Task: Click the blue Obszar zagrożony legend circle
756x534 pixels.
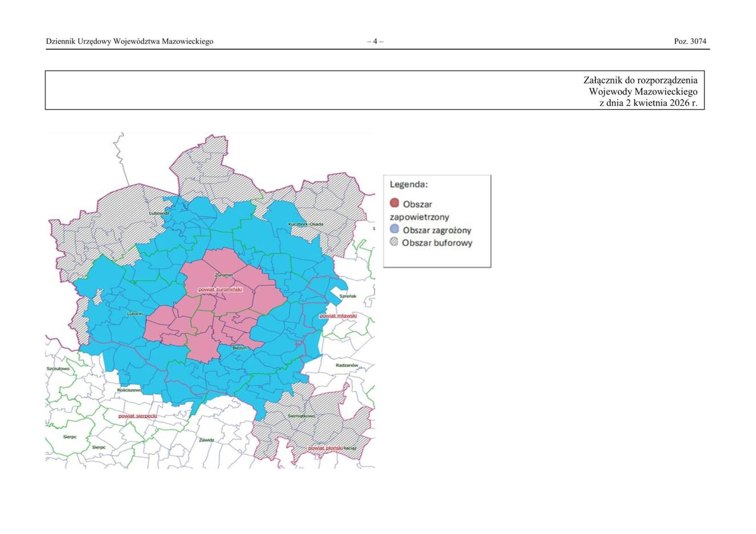Action: (394, 229)
